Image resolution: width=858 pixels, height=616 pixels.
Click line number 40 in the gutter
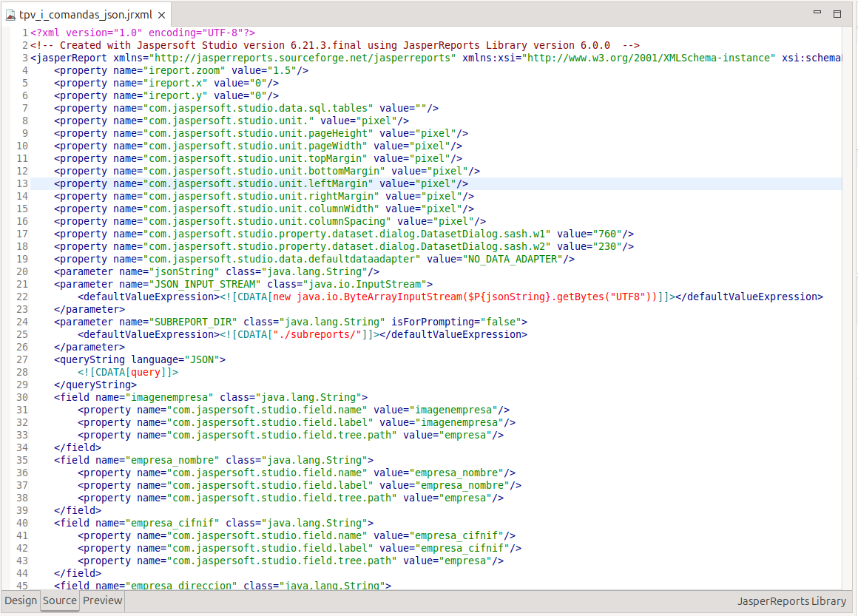tap(22, 524)
